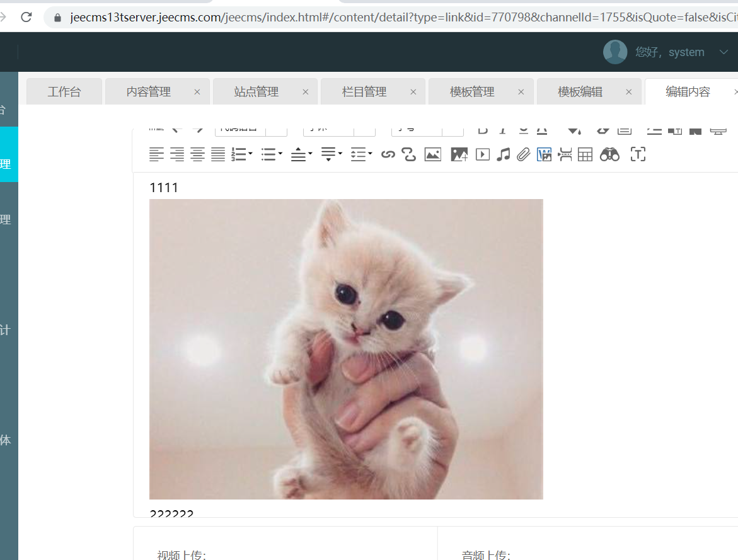Insert audio with the music note icon
Screen dimensions: 738x560
pyautogui.click(x=503, y=154)
